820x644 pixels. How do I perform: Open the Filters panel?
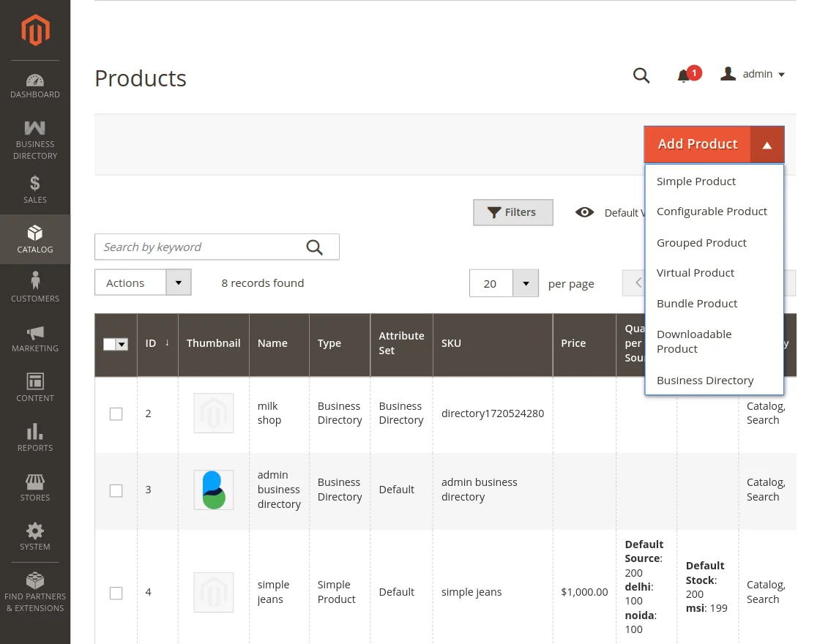point(512,212)
